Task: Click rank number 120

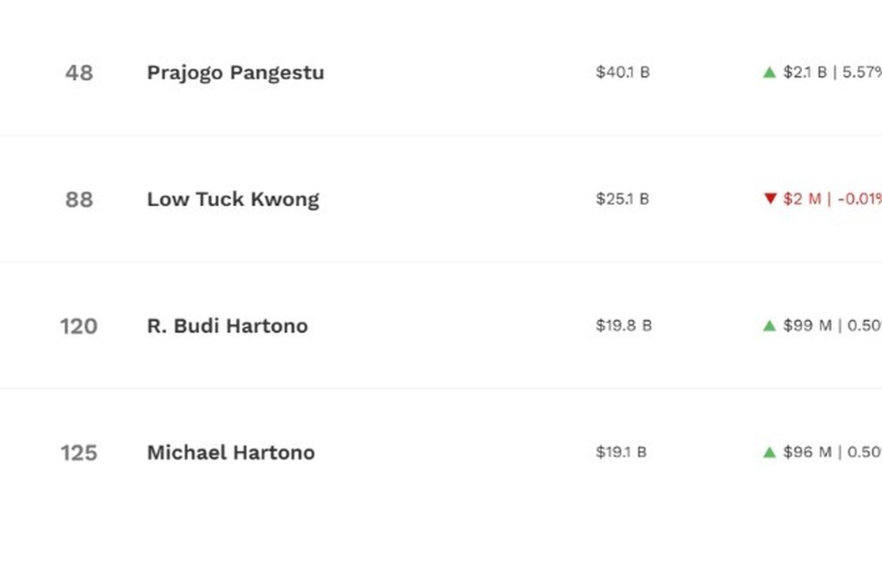Action: (78, 325)
